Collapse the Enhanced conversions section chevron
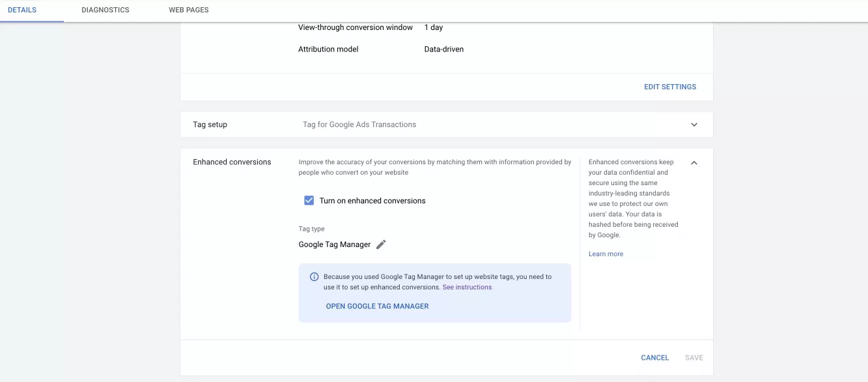This screenshot has width=868, height=382. pyautogui.click(x=694, y=163)
